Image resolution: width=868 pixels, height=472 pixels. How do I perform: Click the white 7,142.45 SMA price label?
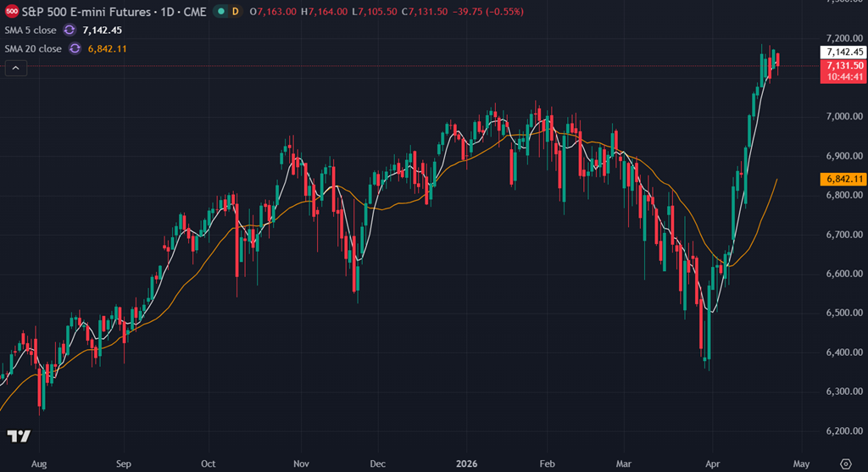[x=842, y=53]
